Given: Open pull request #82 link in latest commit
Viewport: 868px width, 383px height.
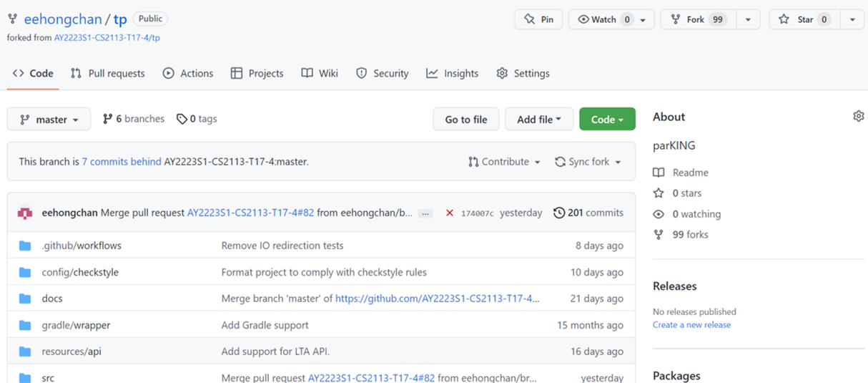Looking at the screenshot, I should tap(251, 213).
